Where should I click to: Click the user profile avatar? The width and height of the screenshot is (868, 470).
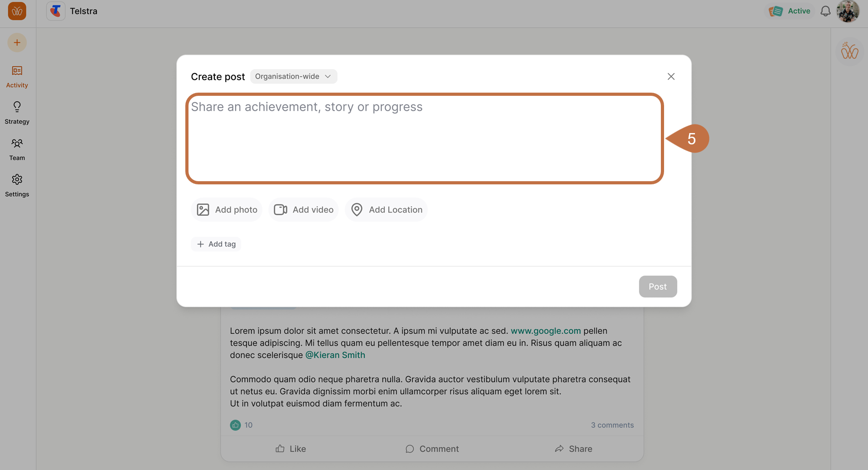848,11
